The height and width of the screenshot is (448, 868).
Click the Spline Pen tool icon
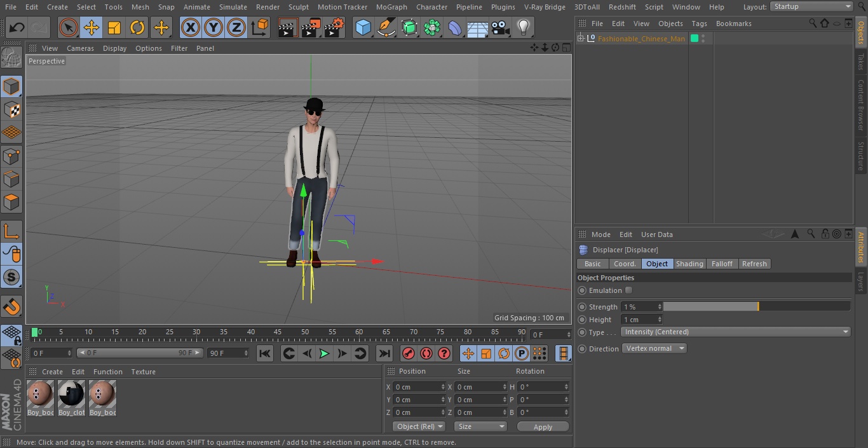point(386,28)
